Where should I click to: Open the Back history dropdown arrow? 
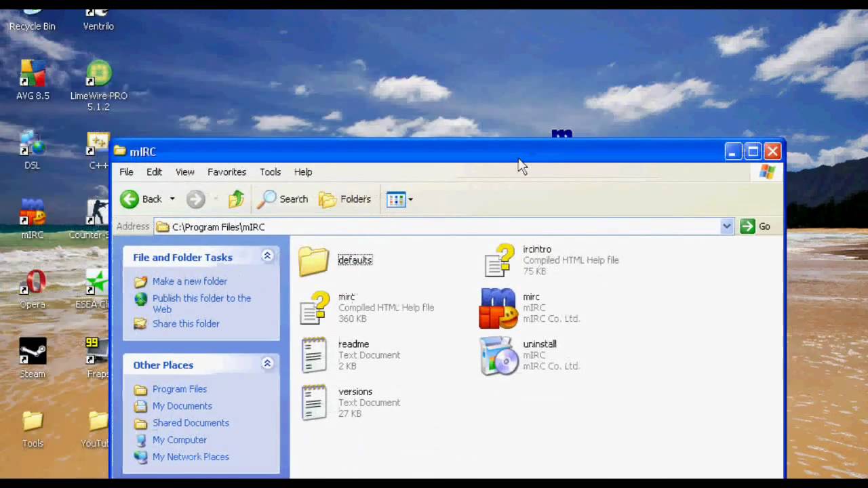(172, 199)
